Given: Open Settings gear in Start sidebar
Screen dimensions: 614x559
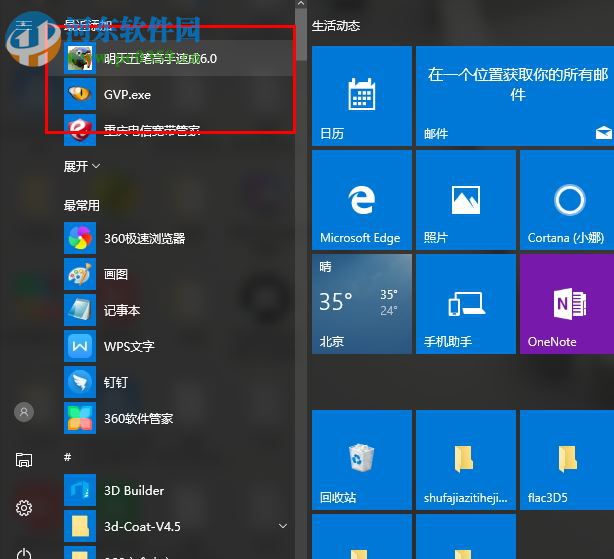Looking at the screenshot, I should tap(24, 508).
